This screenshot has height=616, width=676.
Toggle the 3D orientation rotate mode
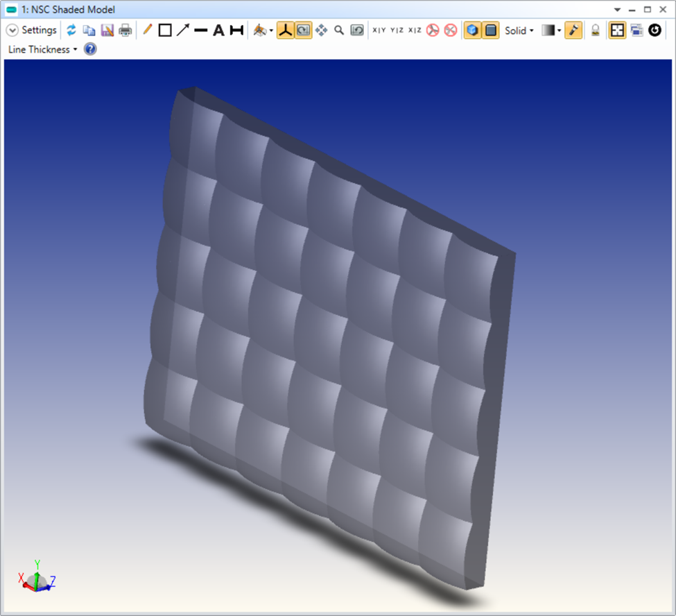pyautogui.click(x=303, y=30)
